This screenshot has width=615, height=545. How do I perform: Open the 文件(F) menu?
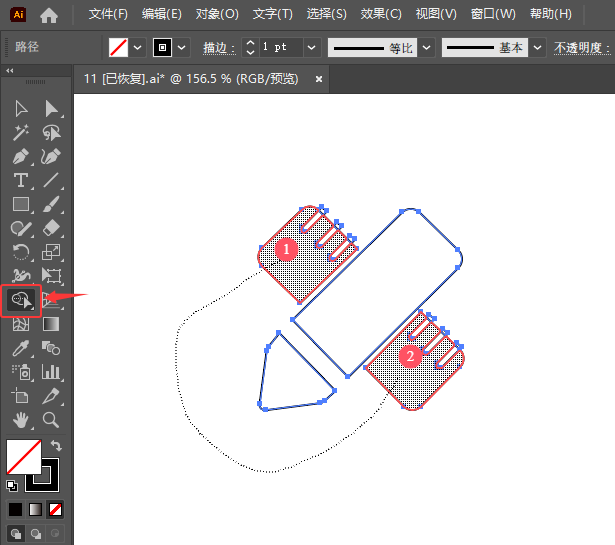point(108,14)
